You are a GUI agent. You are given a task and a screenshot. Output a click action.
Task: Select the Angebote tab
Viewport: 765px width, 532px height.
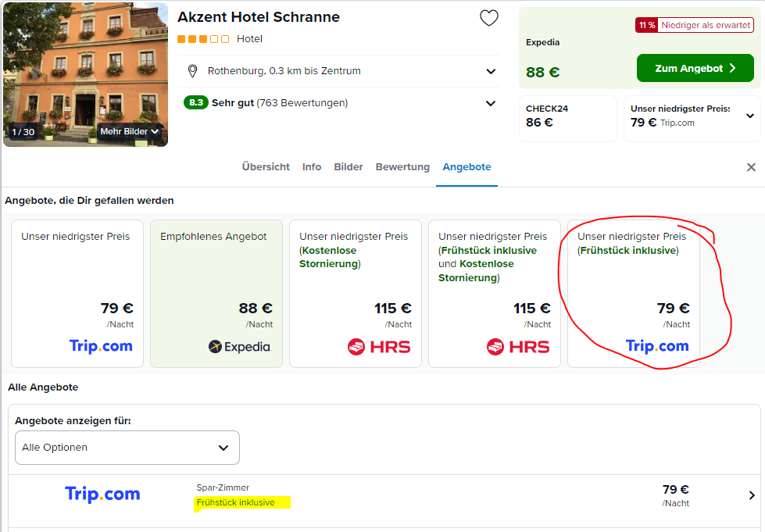[x=467, y=166]
